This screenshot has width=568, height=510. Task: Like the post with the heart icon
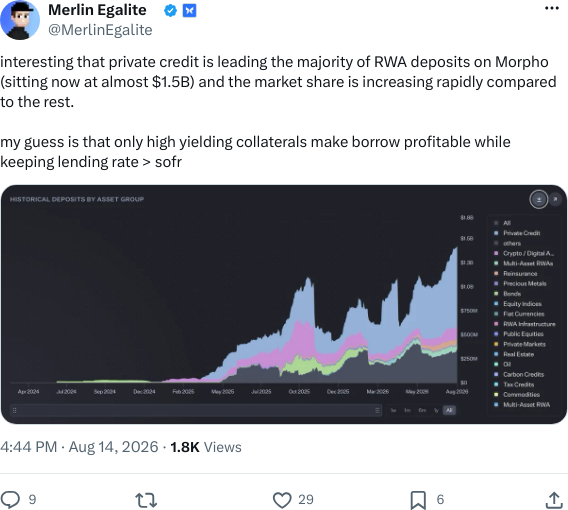282,500
